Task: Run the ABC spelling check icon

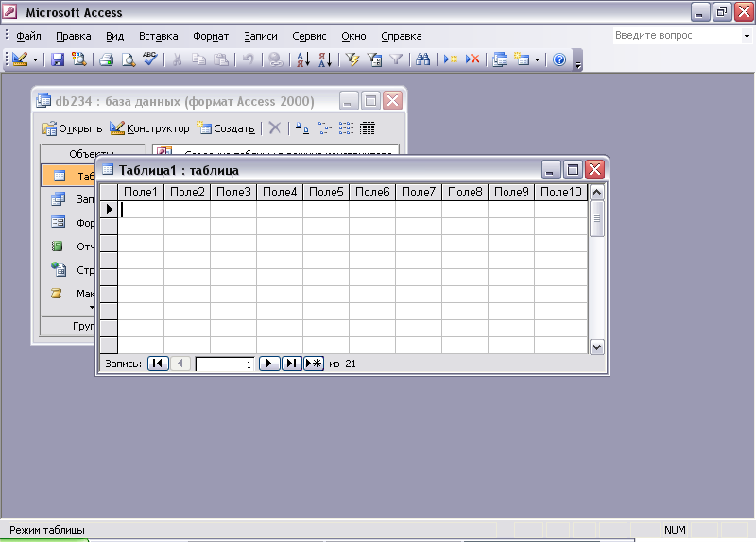Action: (150, 59)
